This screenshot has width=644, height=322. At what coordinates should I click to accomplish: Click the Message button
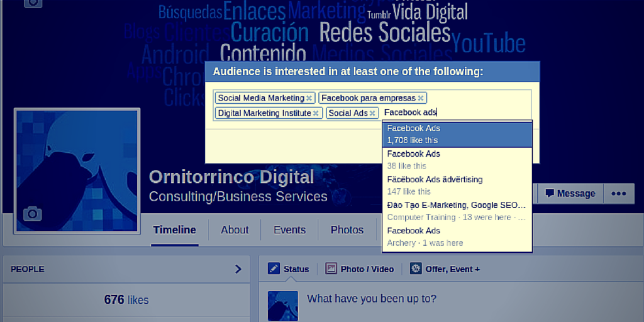(x=570, y=194)
